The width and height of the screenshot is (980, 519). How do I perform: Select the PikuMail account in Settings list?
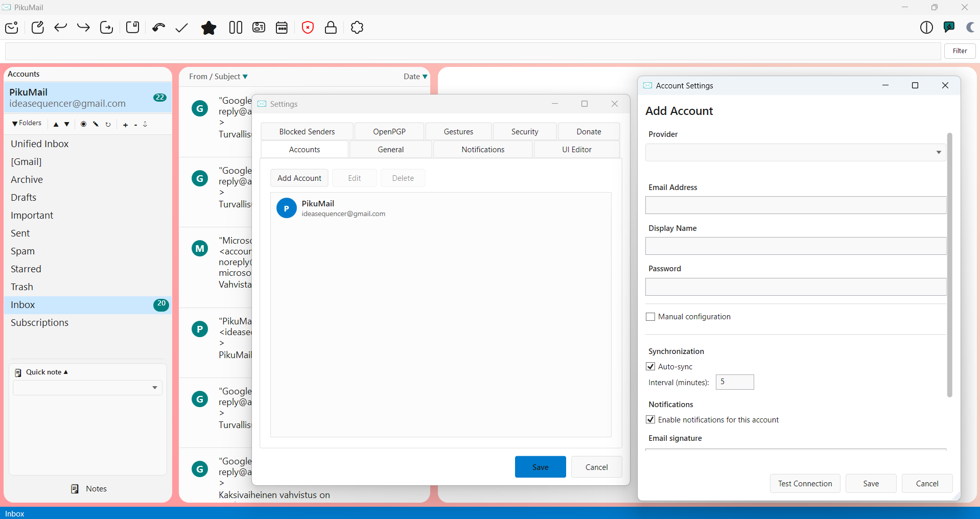click(440, 208)
